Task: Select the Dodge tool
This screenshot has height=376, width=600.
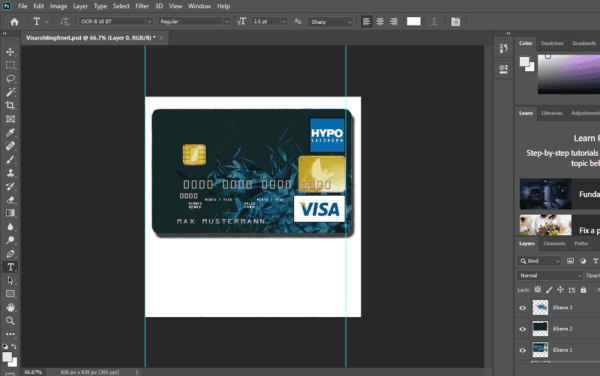Action: coord(10,240)
